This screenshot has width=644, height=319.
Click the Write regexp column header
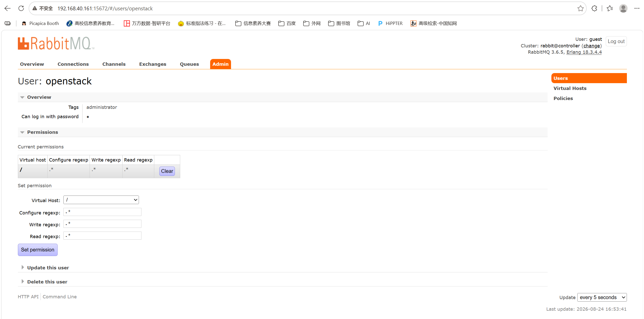(106, 160)
